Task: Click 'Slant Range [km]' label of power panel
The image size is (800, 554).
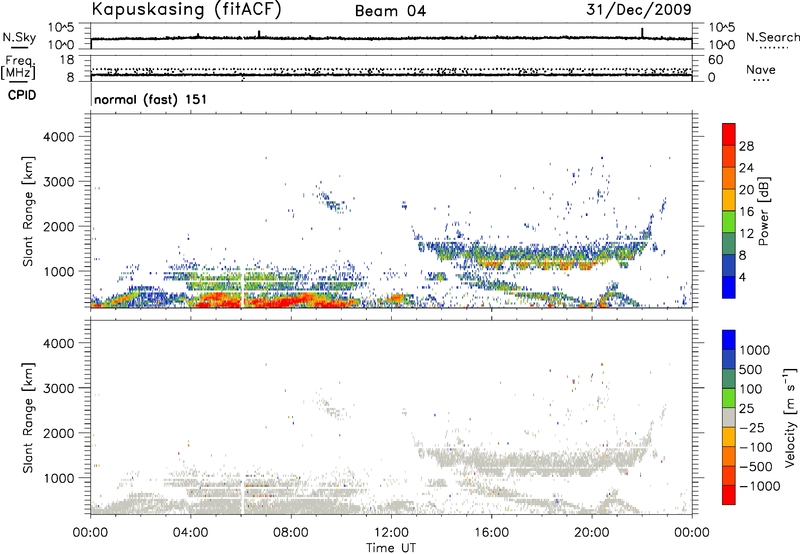Action: point(28,211)
